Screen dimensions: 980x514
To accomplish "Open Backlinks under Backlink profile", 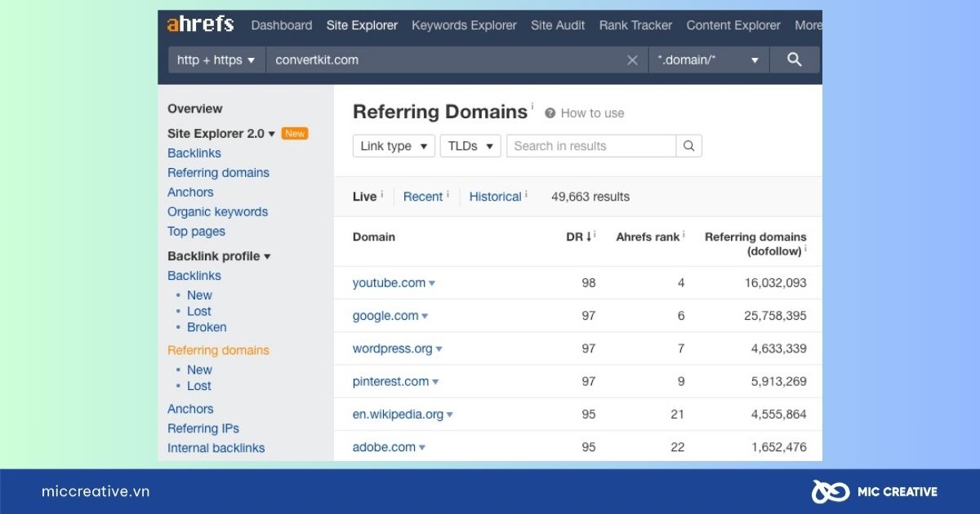I will click(x=194, y=276).
